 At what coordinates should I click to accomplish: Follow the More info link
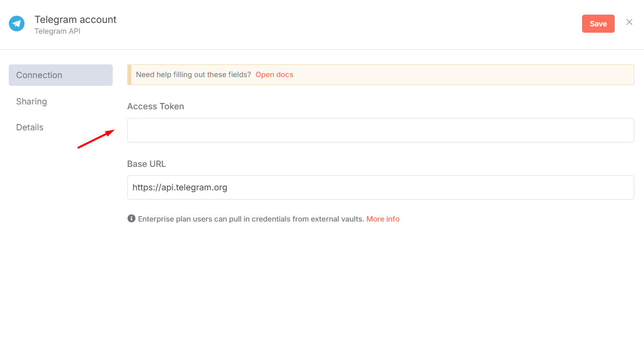(383, 219)
